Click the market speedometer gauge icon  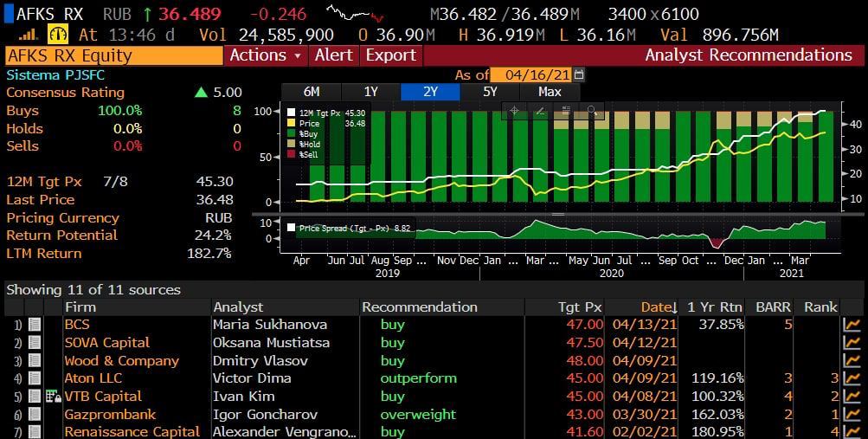pyautogui.click(x=58, y=35)
